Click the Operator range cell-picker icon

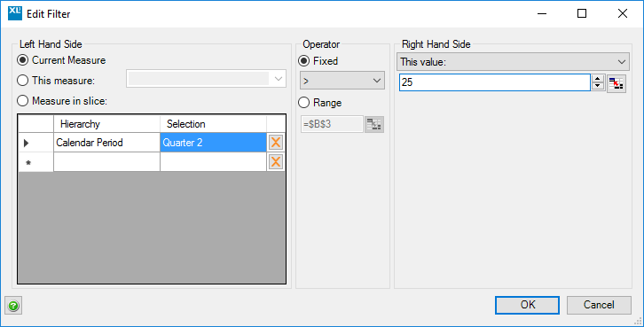[374, 124]
